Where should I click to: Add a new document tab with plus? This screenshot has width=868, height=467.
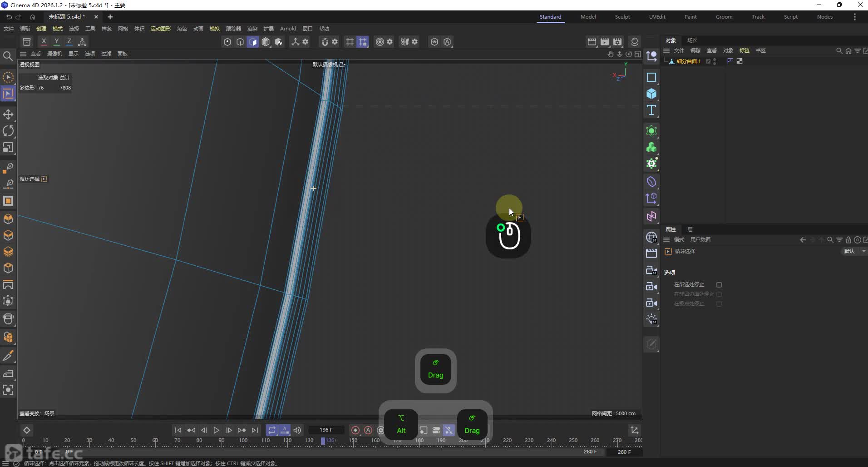(x=110, y=17)
